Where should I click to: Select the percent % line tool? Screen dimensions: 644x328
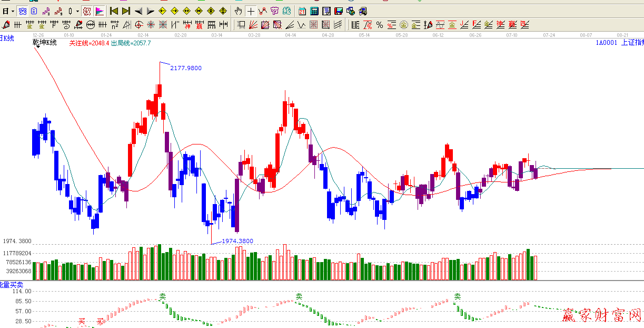click(380, 24)
